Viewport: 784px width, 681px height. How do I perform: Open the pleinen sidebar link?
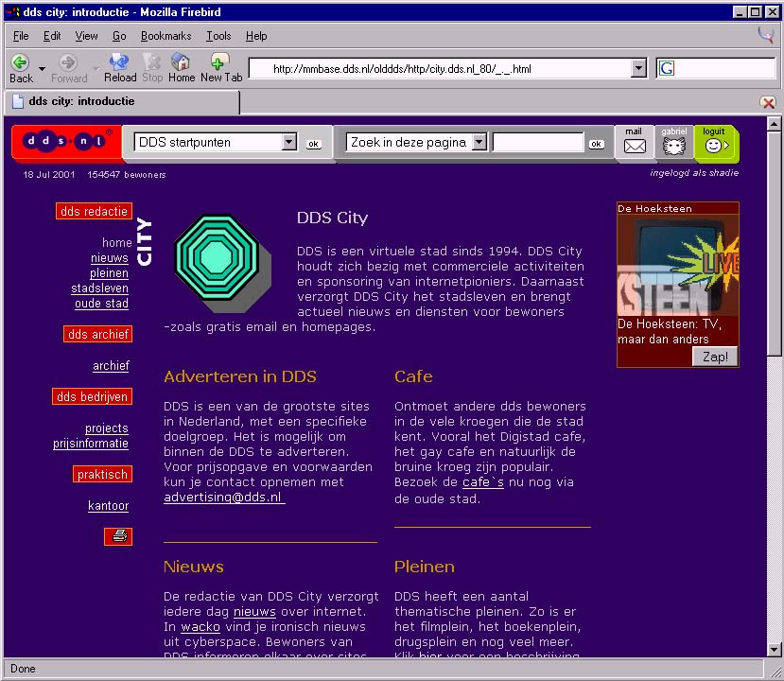tap(109, 273)
